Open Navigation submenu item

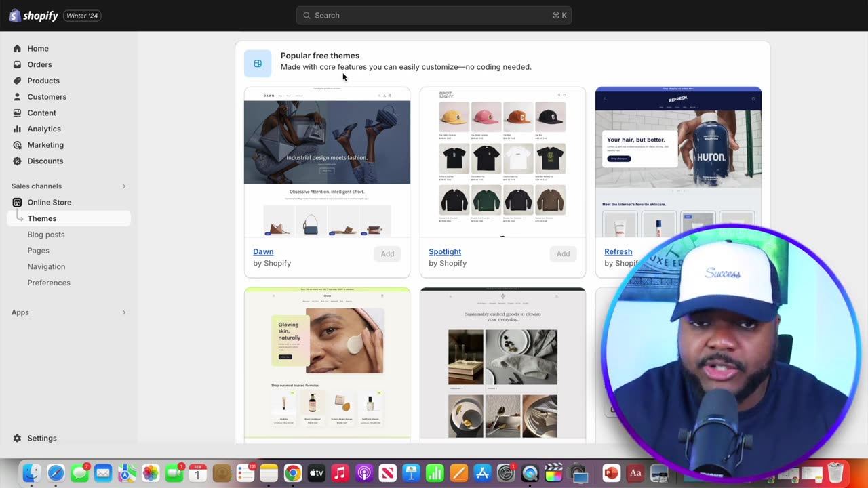[x=46, y=267]
